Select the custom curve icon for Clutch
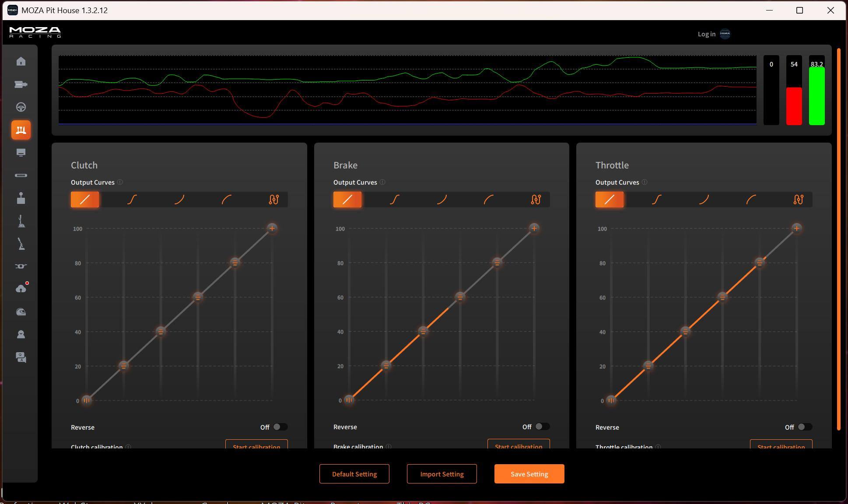 pos(273,199)
